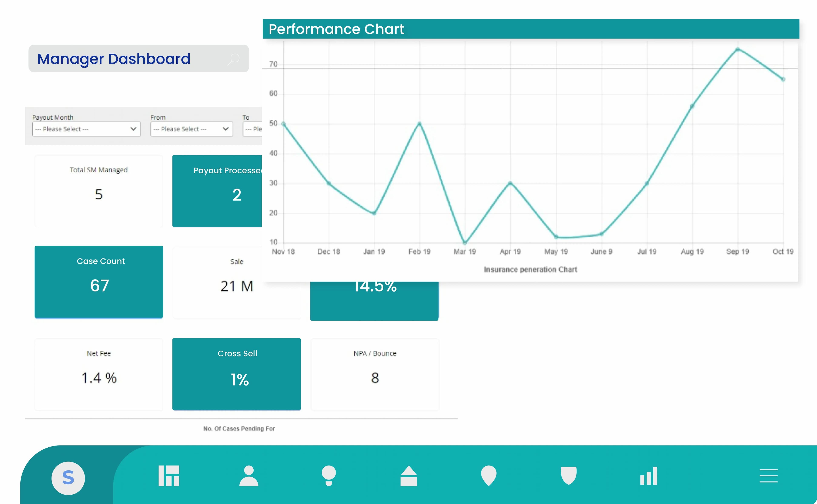
Task: Click the search magnifier in Manager Dashboard
Action: 234,59
